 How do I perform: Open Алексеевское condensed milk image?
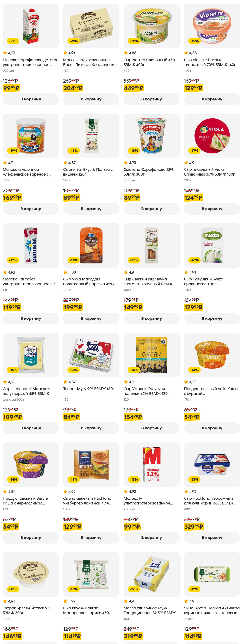click(x=31, y=136)
